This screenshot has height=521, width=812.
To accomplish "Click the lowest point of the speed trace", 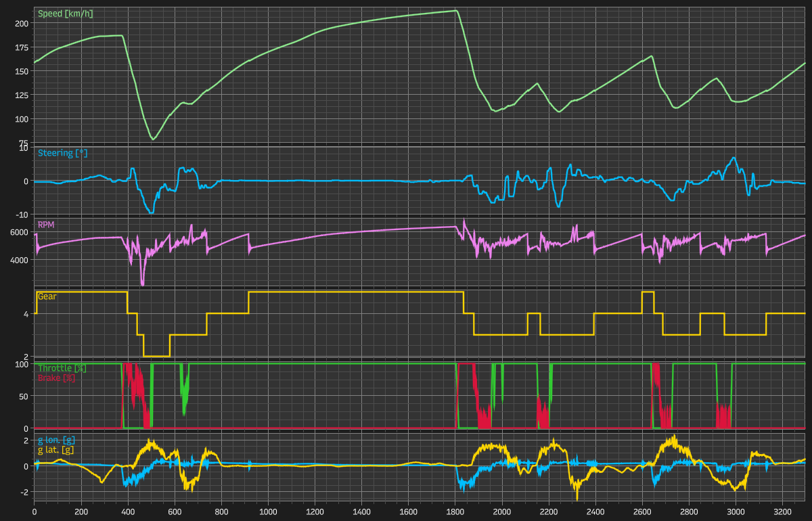I will (x=153, y=139).
